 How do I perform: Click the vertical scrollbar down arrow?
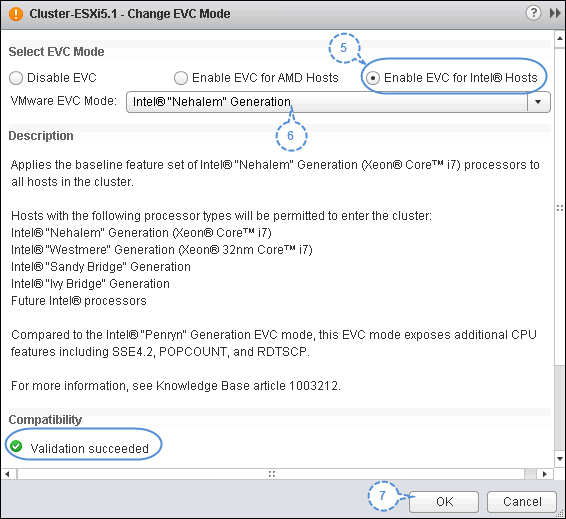pos(560,459)
